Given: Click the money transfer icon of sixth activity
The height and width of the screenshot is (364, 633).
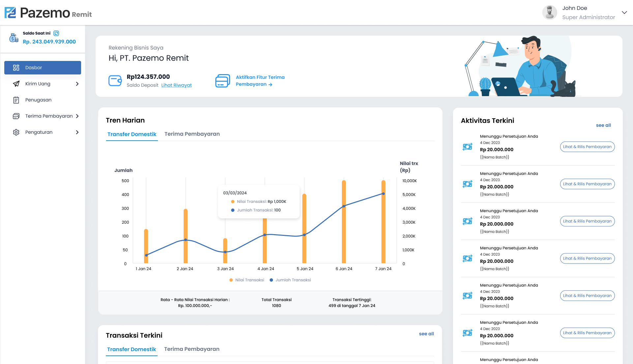Looking at the screenshot, I should click(x=467, y=333).
